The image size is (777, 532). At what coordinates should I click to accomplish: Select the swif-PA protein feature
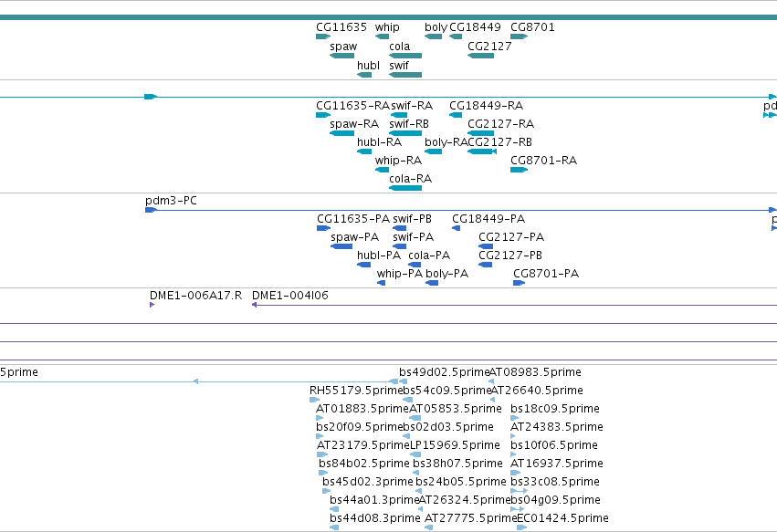pyautogui.click(x=399, y=246)
